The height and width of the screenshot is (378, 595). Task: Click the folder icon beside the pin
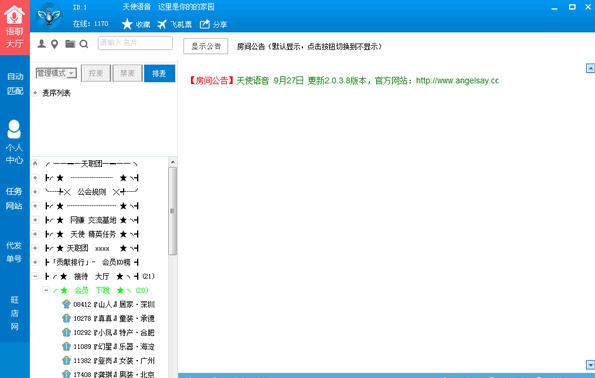tap(70, 44)
